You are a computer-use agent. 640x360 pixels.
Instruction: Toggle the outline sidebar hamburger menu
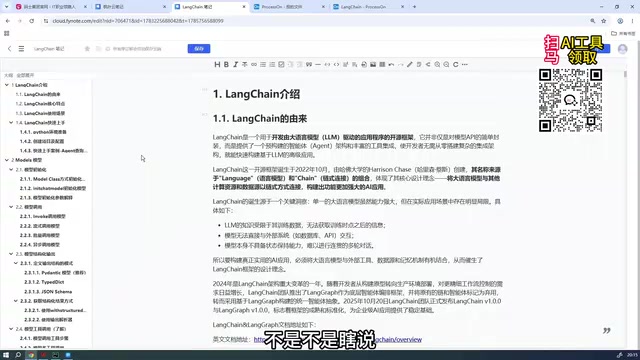pyautogui.click(x=21, y=49)
